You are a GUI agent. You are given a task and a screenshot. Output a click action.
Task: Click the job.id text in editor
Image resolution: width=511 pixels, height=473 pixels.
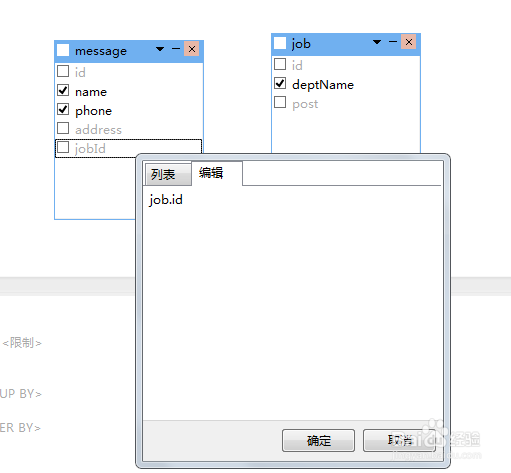tap(166, 200)
